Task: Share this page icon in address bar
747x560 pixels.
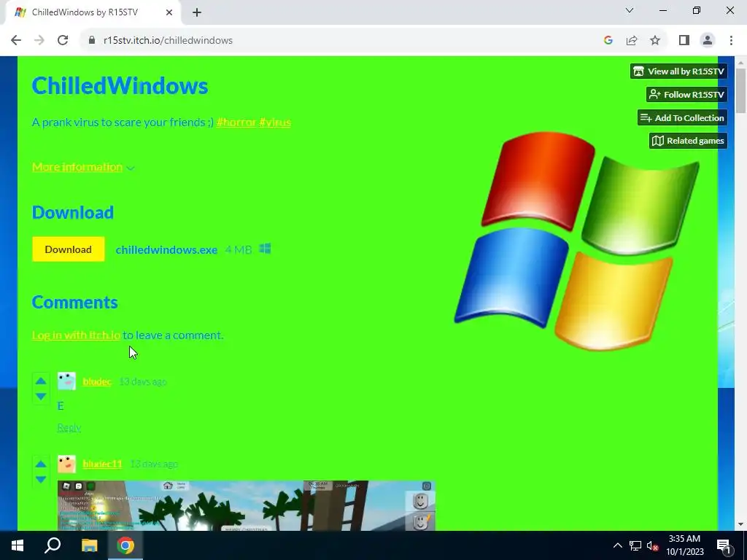Action: point(632,41)
